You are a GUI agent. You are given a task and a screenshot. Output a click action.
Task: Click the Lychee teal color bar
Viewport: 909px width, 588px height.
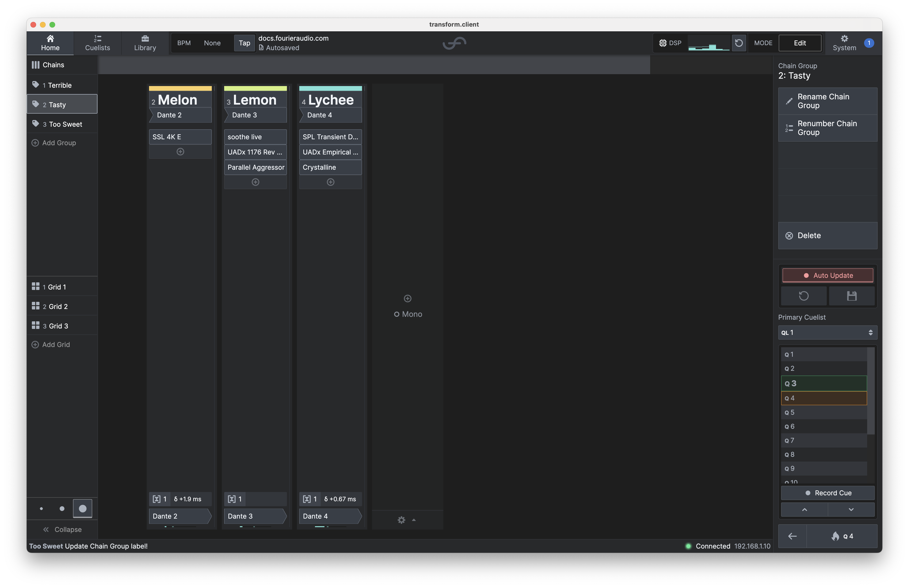point(331,88)
